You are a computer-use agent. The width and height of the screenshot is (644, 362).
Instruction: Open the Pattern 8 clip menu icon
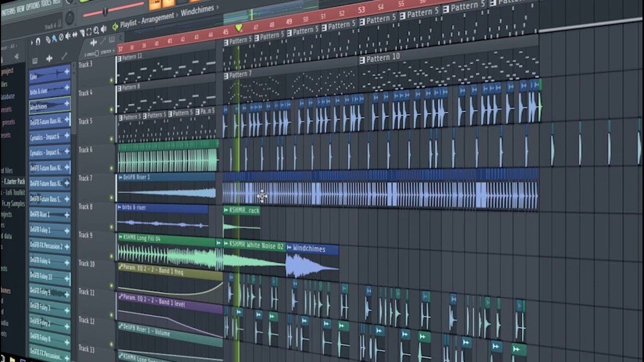point(119,87)
